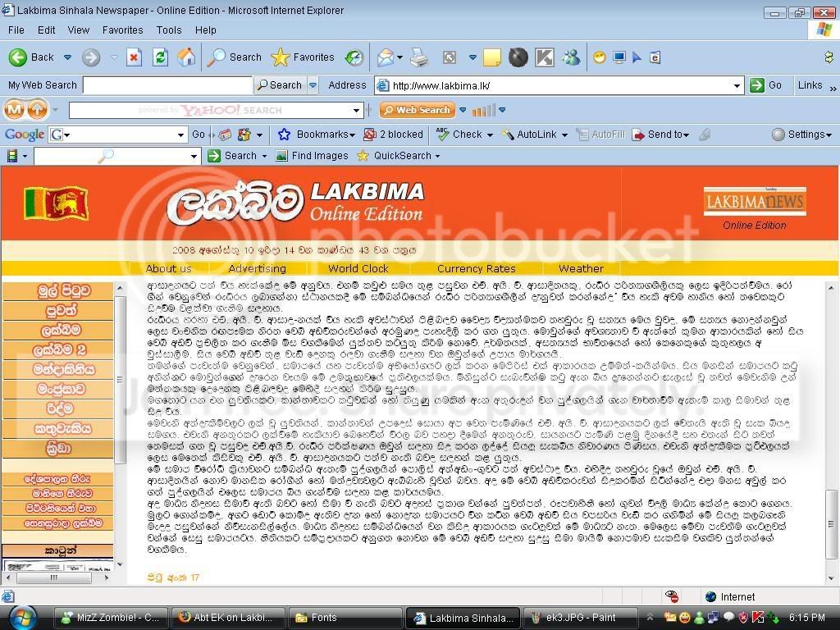This screenshot has width=840, height=630.
Task: Open Favorites star button
Action: point(303,57)
